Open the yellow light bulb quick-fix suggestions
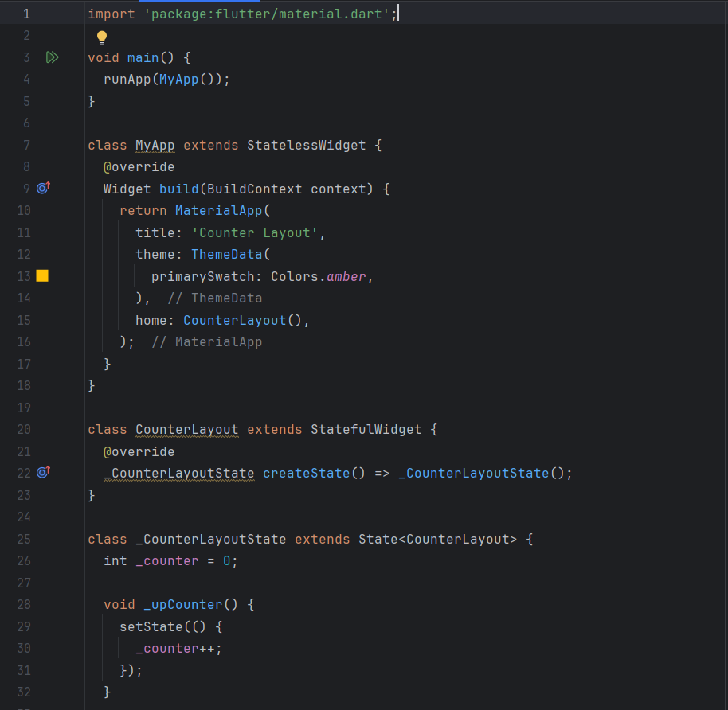 (x=102, y=37)
